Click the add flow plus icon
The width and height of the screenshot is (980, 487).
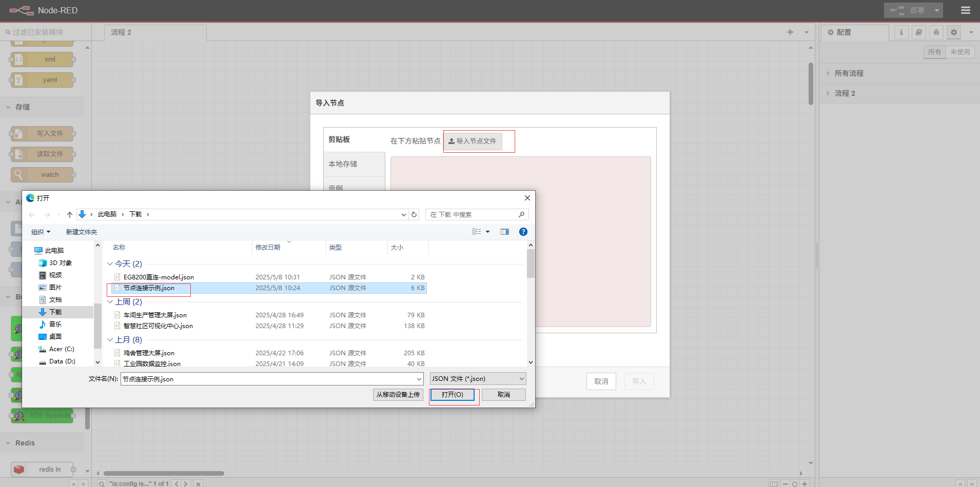tap(790, 32)
